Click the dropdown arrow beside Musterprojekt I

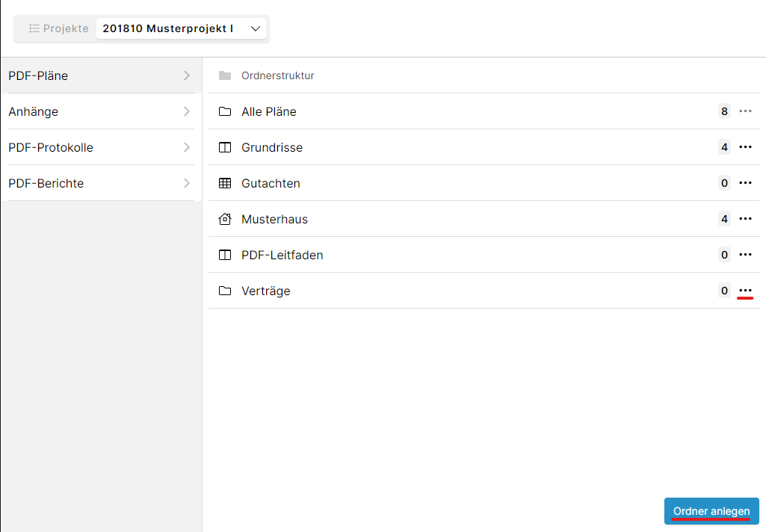pyautogui.click(x=256, y=28)
